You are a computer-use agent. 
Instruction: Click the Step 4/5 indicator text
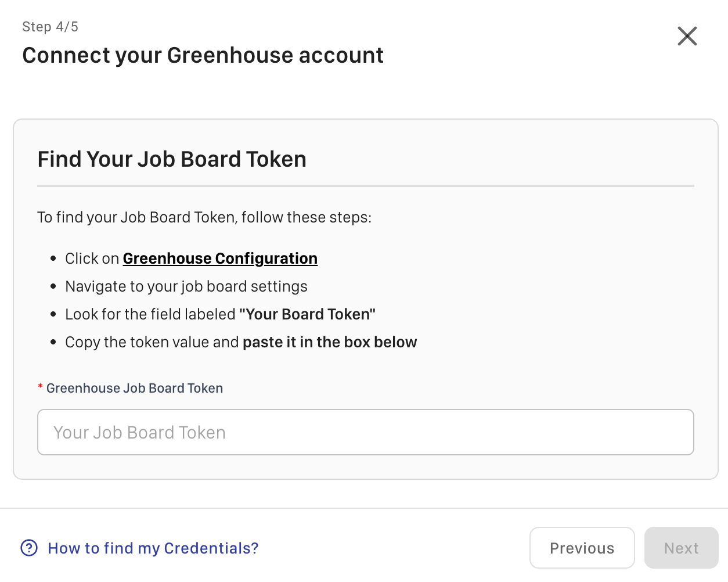coord(50,27)
